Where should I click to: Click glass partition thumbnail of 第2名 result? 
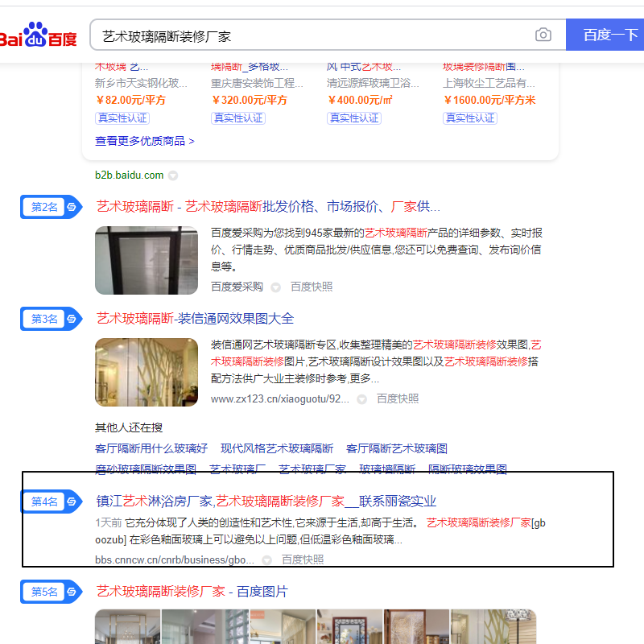pos(147,260)
